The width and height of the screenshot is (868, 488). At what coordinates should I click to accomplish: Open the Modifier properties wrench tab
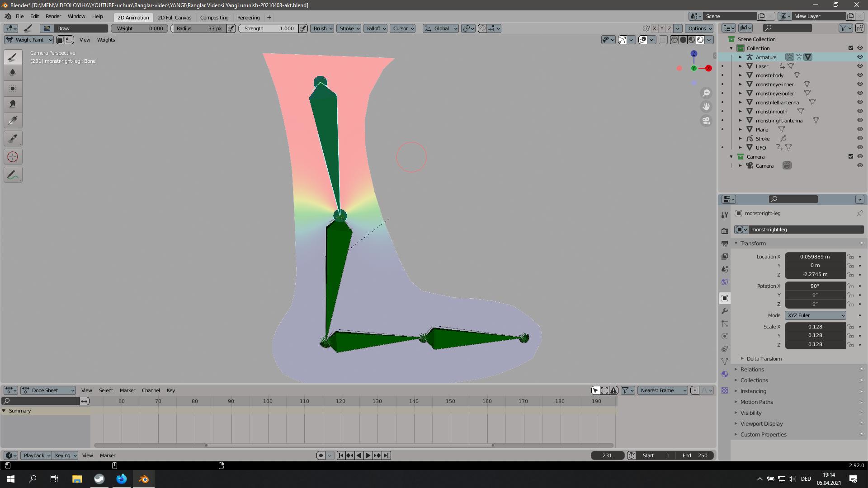tap(725, 311)
